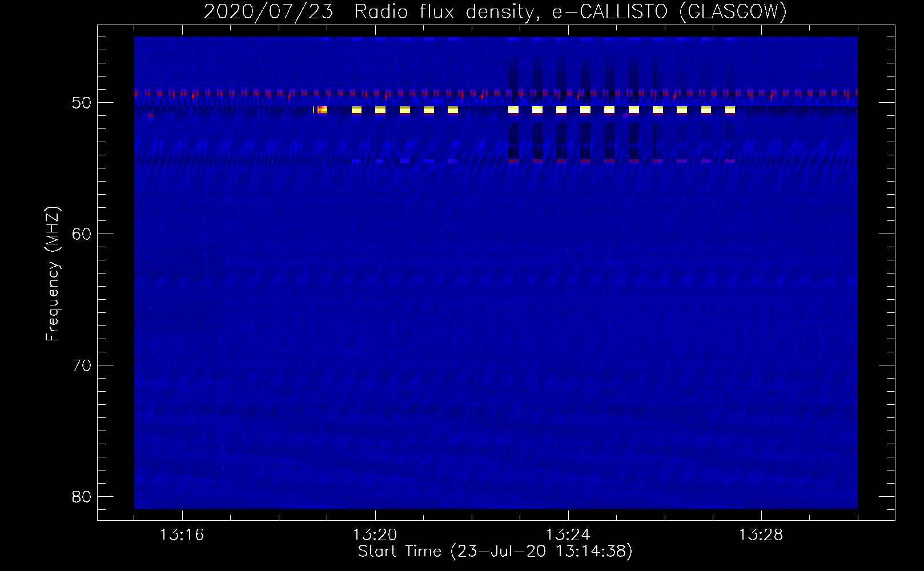Click the 13:16 time tick label
Image resolution: width=924 pixels, height=571 pixels.
(182, 535)
